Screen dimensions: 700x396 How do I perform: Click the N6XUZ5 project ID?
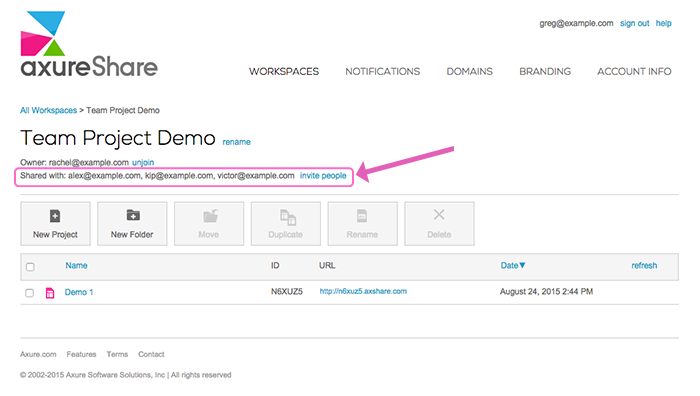pos(287,292)
